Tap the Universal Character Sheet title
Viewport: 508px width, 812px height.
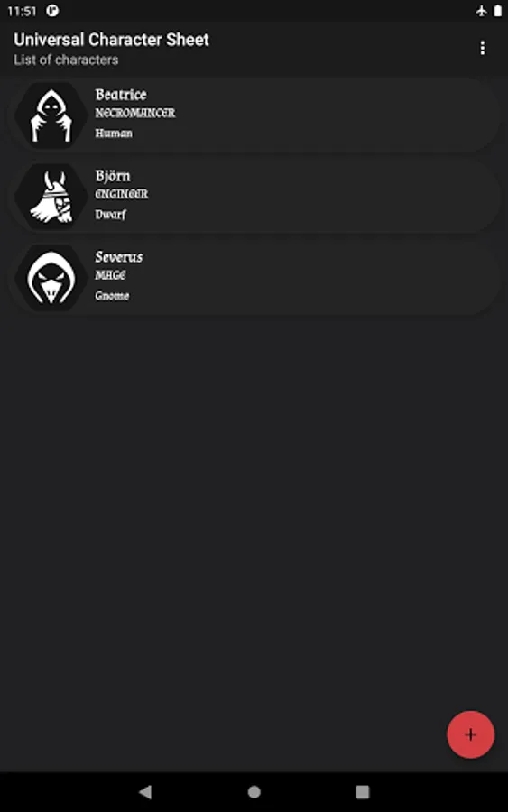[x=111, y=40]
